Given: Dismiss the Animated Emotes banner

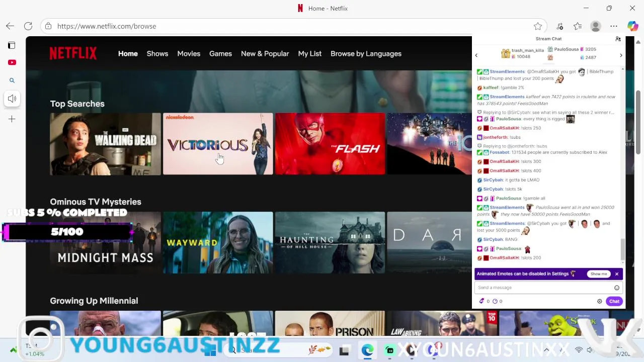Looking at the screenshot, I should (617, 274).
